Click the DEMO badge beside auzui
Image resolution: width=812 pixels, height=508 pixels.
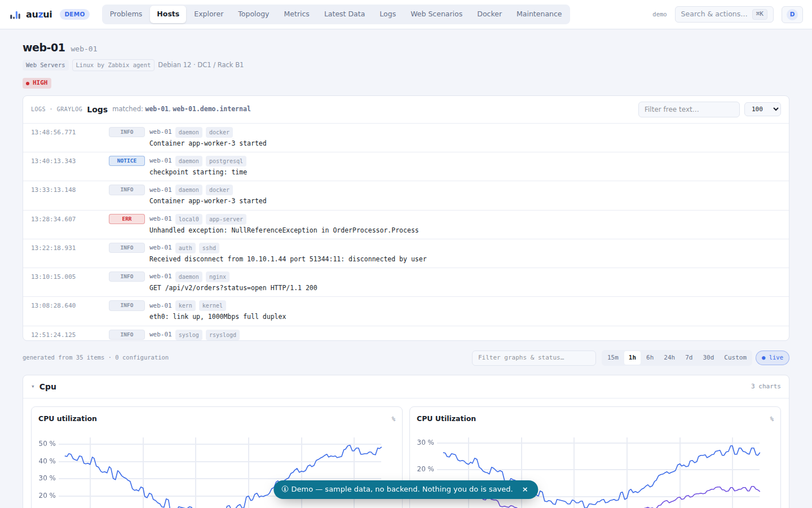click(x=74, y=14)
